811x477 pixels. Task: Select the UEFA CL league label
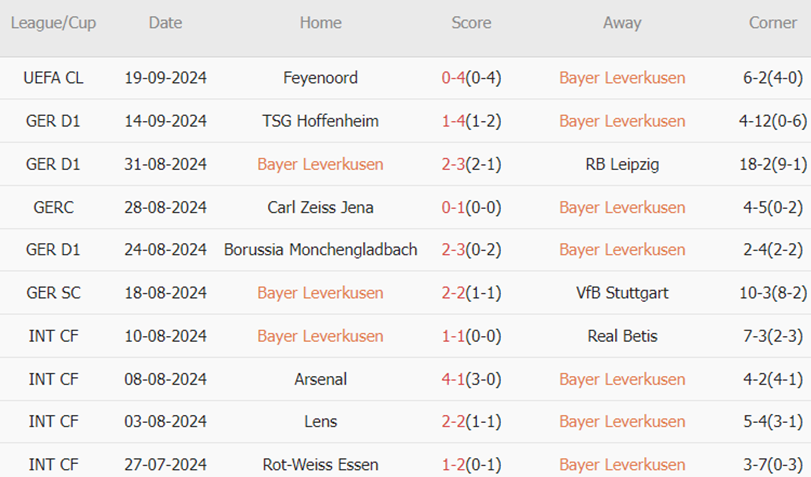point(54,78)
